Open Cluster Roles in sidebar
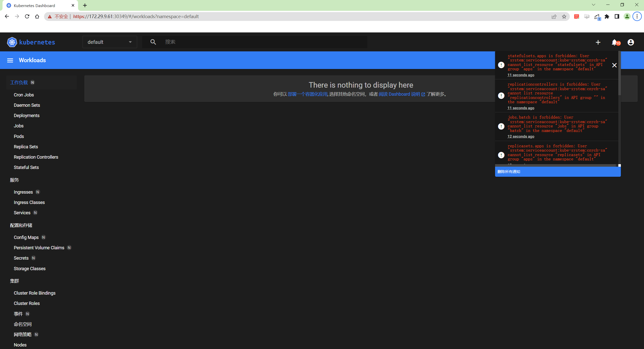Image resolution: width=644 pixels, height=349 pixels. (x=27, y=303)
